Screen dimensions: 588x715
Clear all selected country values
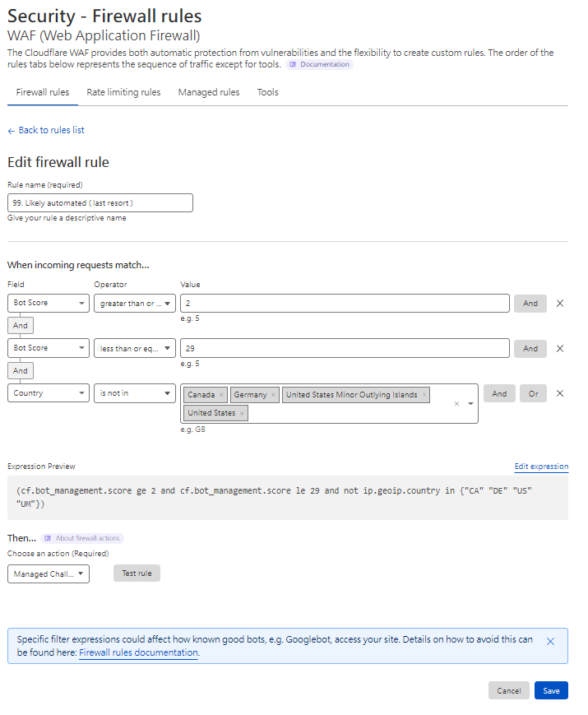456,404
